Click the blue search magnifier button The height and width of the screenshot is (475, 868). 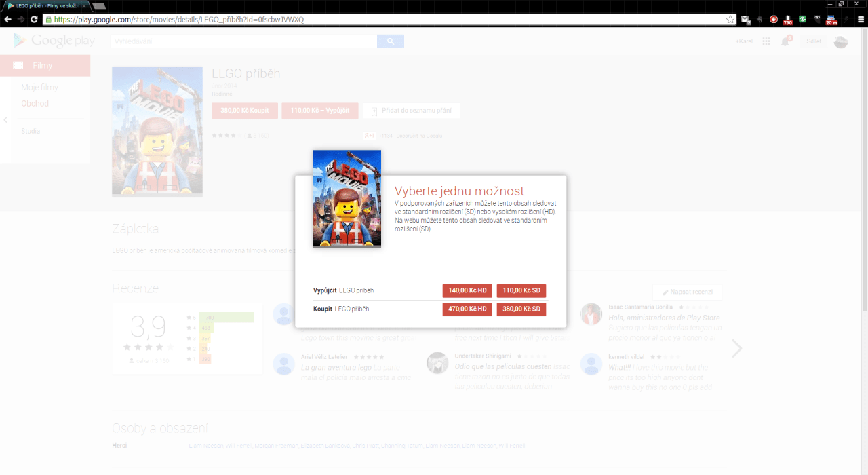pyautogui.click(x=391, y=41)
